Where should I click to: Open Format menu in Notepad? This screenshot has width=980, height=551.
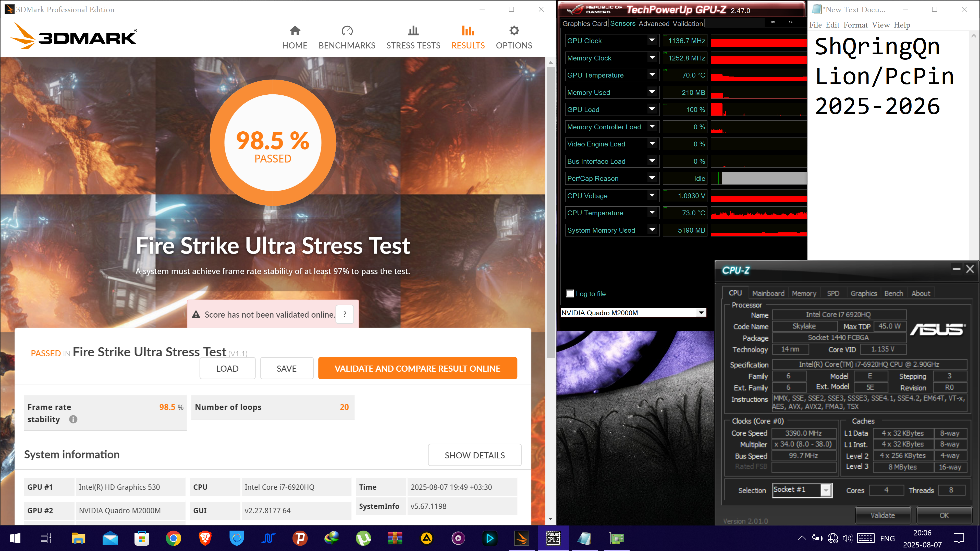[855, 25]
